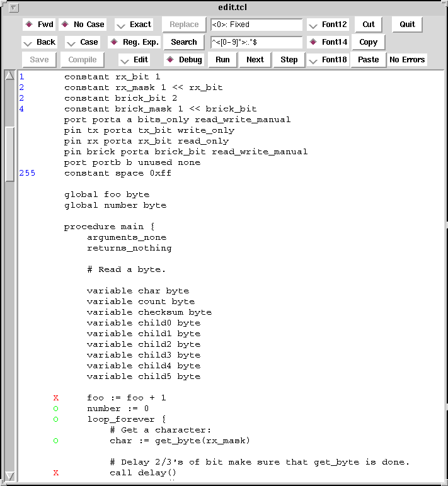
Task: Click line 'procedure main {'
Action: (109, 227)
